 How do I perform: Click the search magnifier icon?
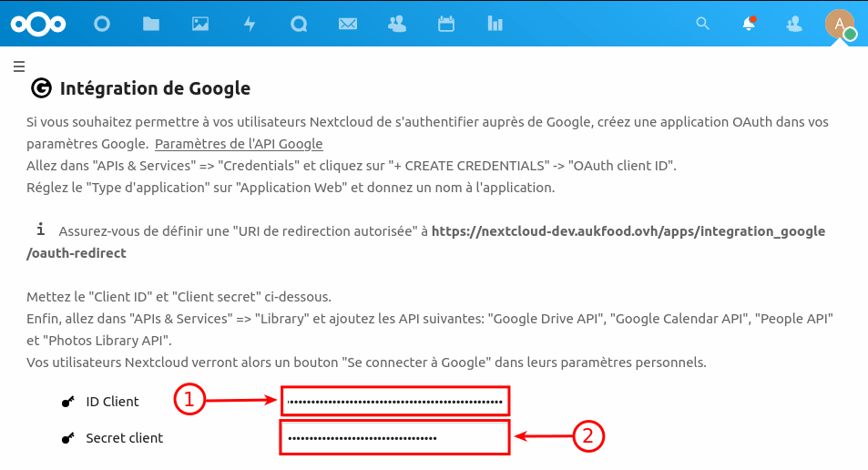tap(702, 24)
